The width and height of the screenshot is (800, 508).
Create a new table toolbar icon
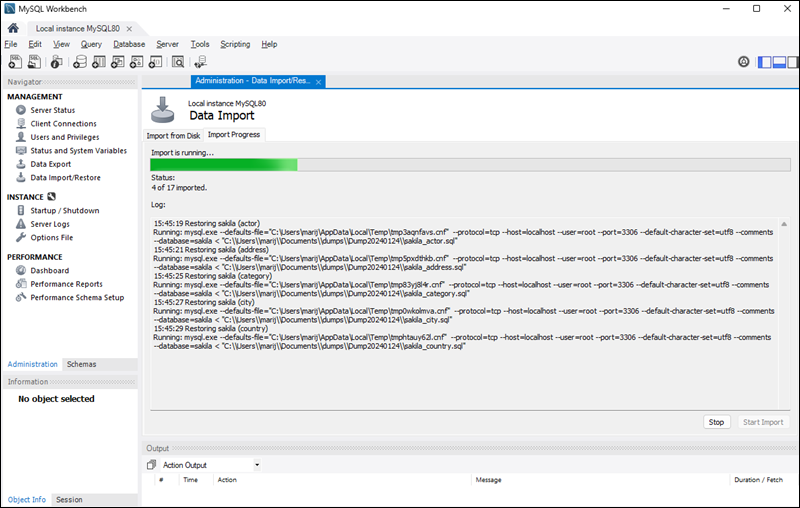pos(98,62)
